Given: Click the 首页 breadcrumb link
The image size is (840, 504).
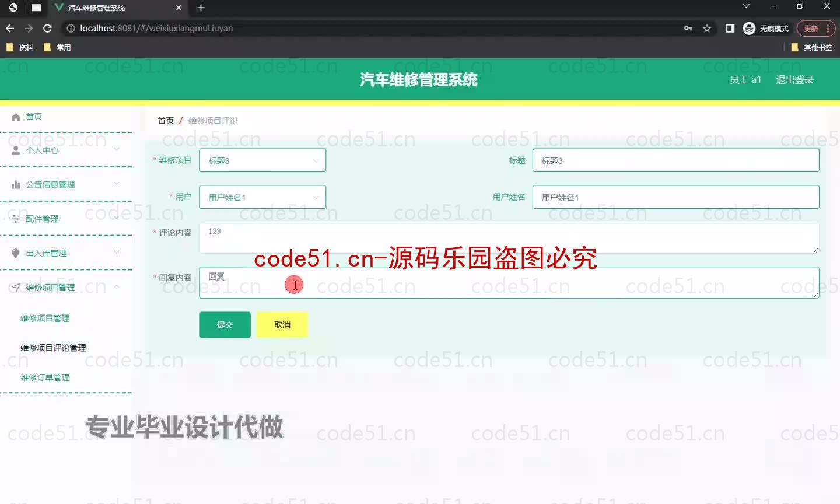Looking at the screenshot, I should click(x=166, y=121).
